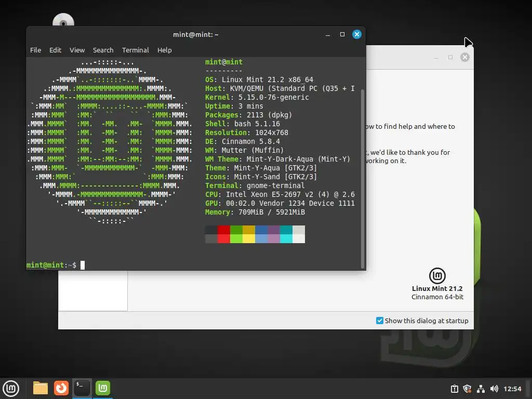Image resolution: width=532 pixels, height=399 pixels.
Task: Minimize the terminal window
Action: point(328,35)
